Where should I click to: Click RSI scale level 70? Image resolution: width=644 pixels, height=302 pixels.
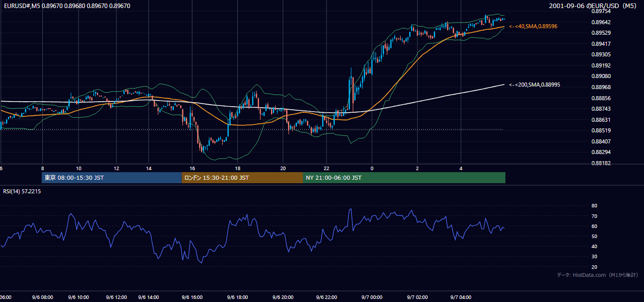click(594, 216)
